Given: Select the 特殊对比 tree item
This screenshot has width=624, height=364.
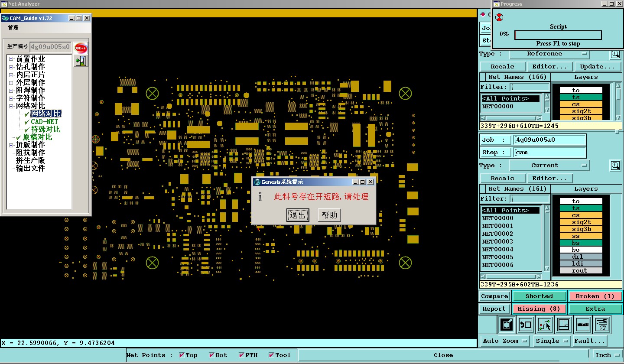Looking at the screenshot, I should [45, 130].
